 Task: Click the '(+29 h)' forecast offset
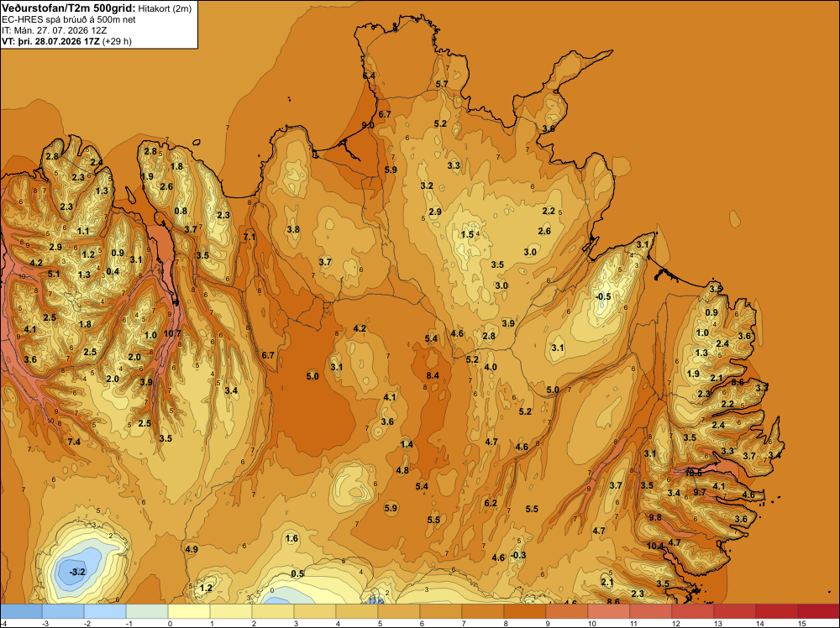(x=117, y=41)
